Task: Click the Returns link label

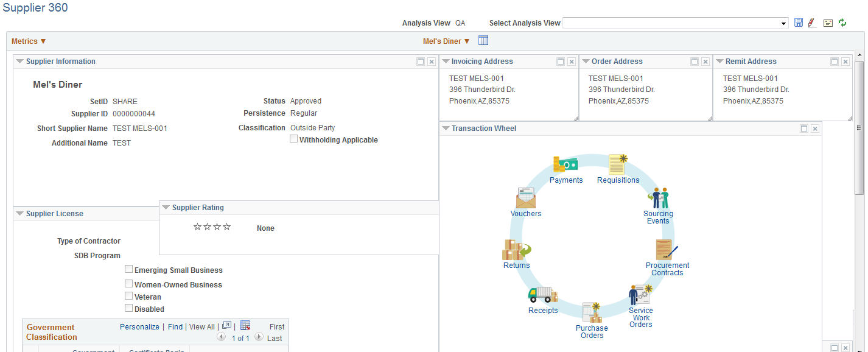Action: pyautogui.click(x=516, y=266)
